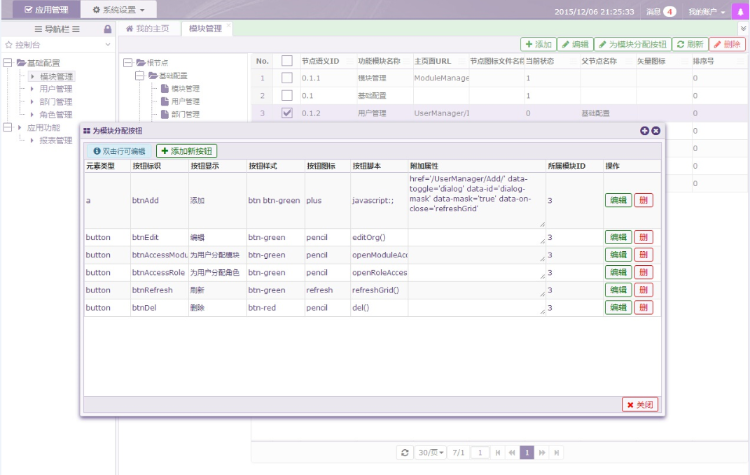Open the 30/页 page size dropdown
The width and height of the screenshot is (750, 475).
click(431, 452)
